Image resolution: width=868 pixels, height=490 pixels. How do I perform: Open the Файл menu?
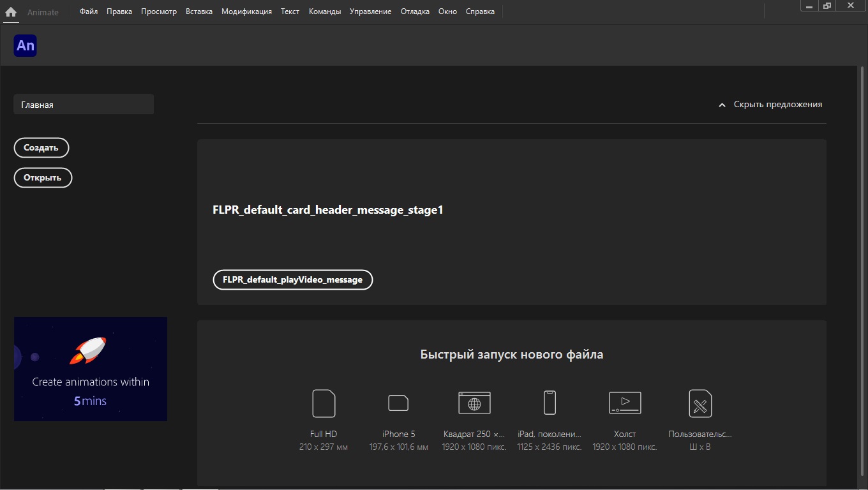click(x=89, y=11)
